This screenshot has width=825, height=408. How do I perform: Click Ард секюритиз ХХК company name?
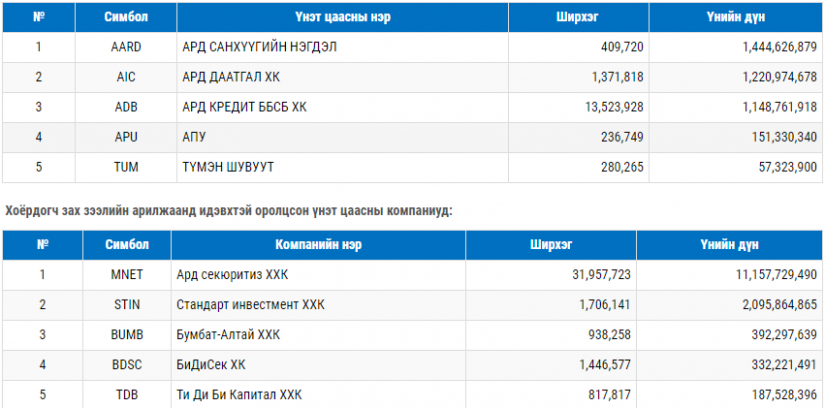pos(232,274)
